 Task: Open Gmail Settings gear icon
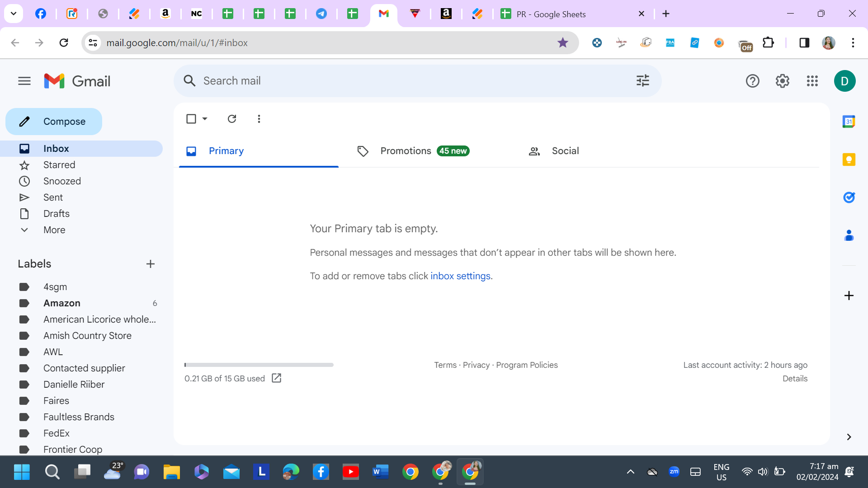(x=782, y=81)
